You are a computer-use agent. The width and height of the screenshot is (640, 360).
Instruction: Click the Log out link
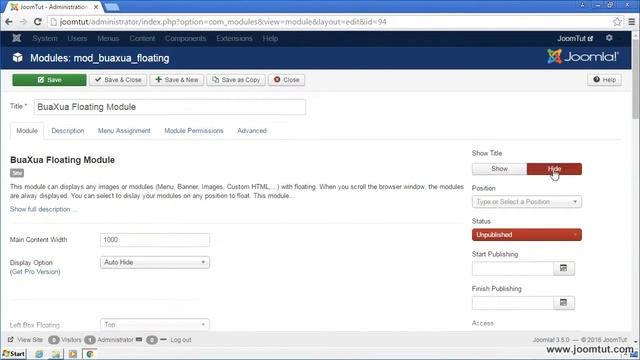click(181, 340)
